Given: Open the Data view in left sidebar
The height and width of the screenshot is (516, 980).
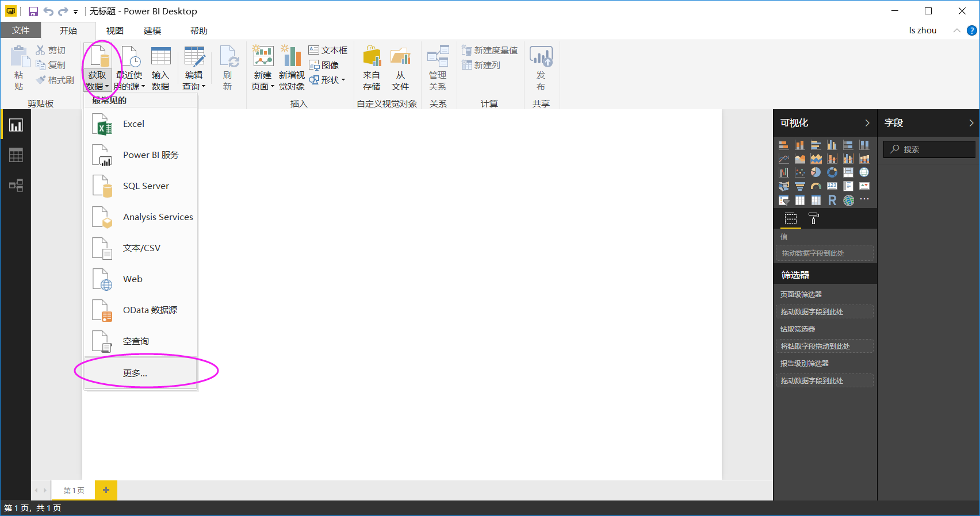Looking at the screenshot, I should [x=16, y=155].
